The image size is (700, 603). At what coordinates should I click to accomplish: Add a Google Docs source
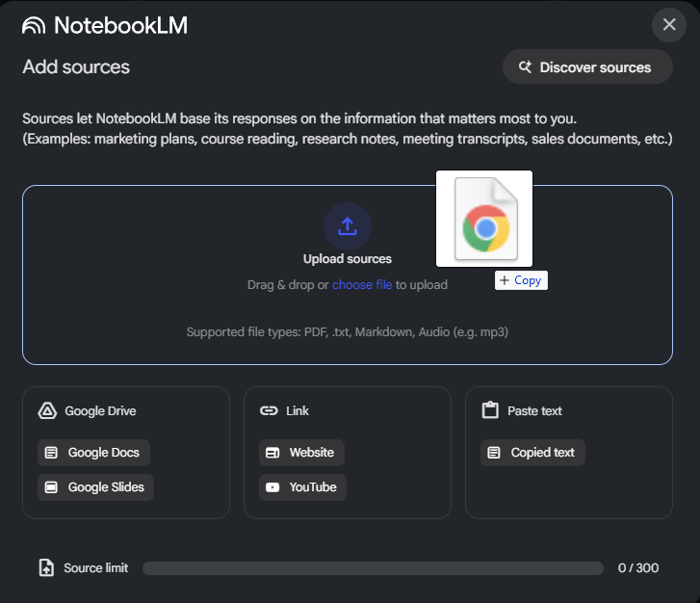click(93, 453)
